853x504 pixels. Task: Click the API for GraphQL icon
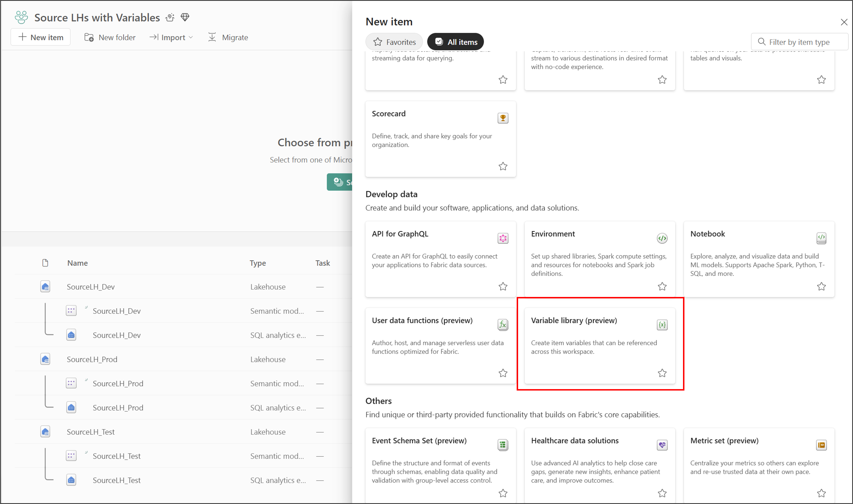click(x=503, y=238)
